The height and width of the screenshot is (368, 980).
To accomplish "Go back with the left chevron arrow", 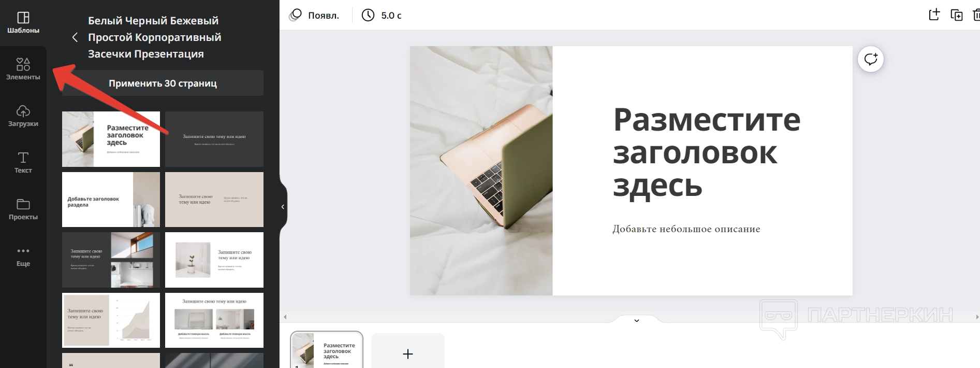I will pos(75,37).
